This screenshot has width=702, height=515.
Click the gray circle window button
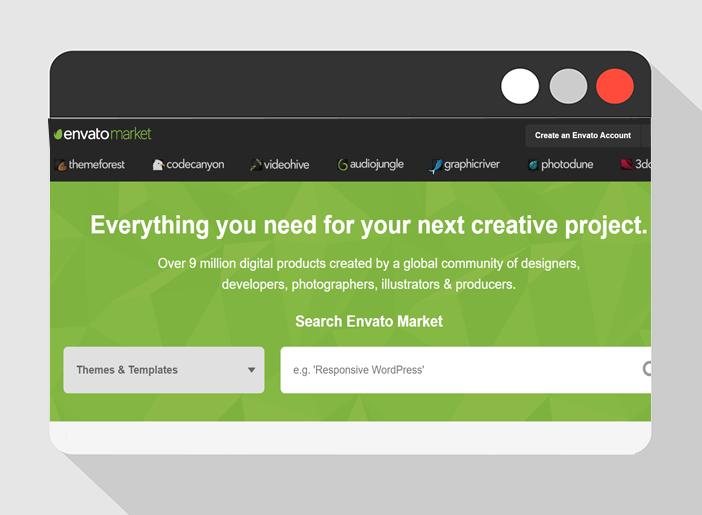pyautogui.click(x=568, y=86)
